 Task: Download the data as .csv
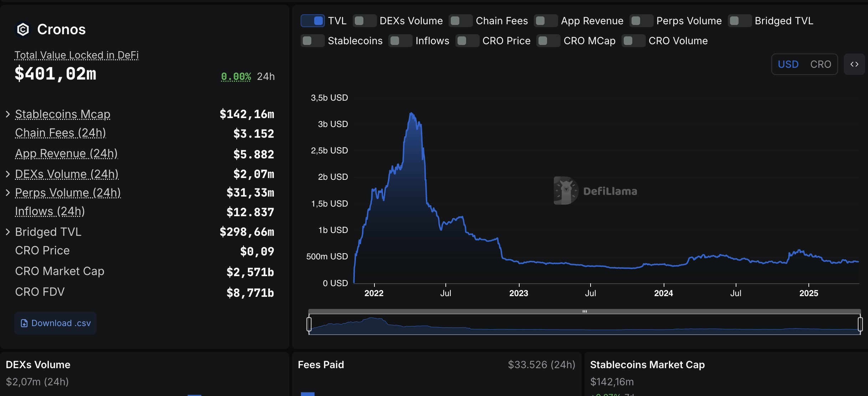point(56,323)
